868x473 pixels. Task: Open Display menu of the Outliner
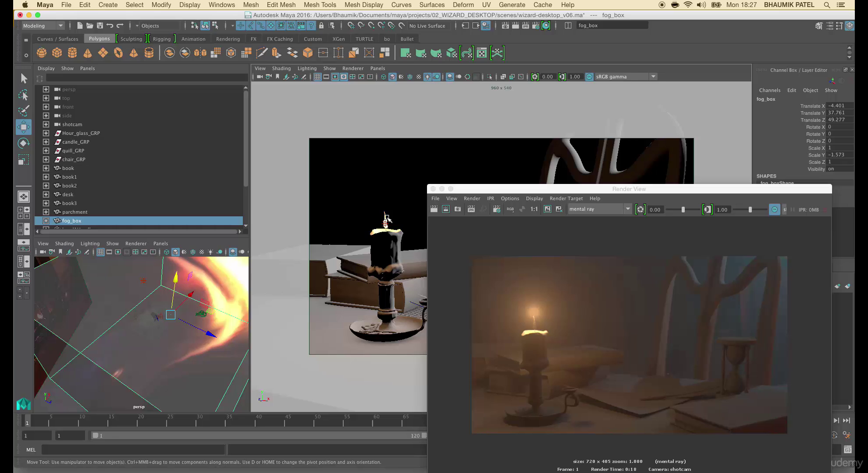tap(46, 68)
